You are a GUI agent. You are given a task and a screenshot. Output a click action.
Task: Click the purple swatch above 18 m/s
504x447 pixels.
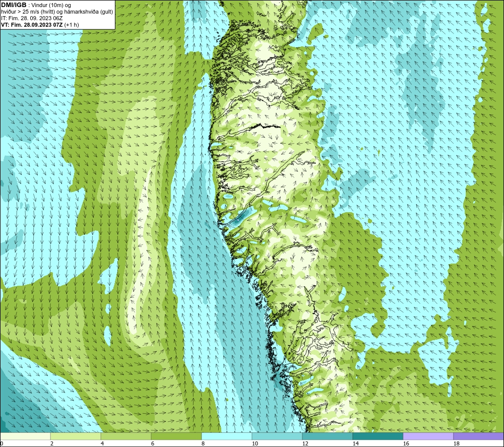click(478, 436)
